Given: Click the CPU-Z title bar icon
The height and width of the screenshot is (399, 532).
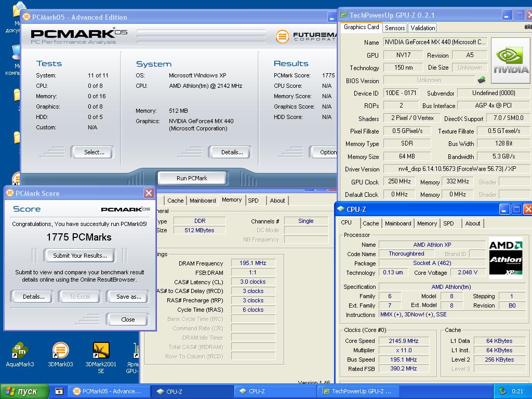Looking at the screenshot, I should click(341, 209).
